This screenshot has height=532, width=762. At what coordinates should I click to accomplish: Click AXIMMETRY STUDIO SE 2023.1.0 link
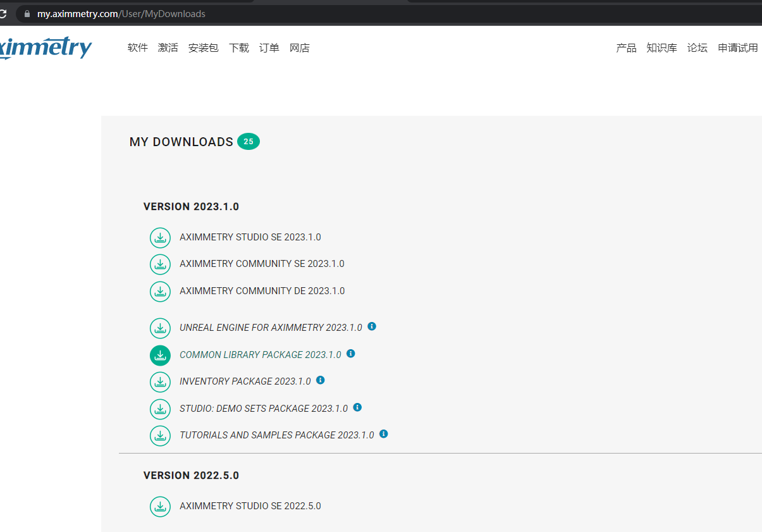pos(250,237)
